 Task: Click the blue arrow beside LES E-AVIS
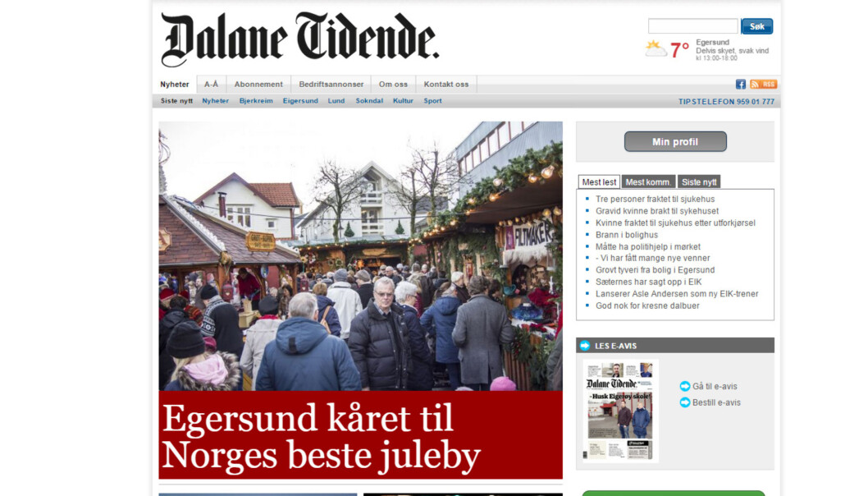pyautogui.click(x=585, y=346)
